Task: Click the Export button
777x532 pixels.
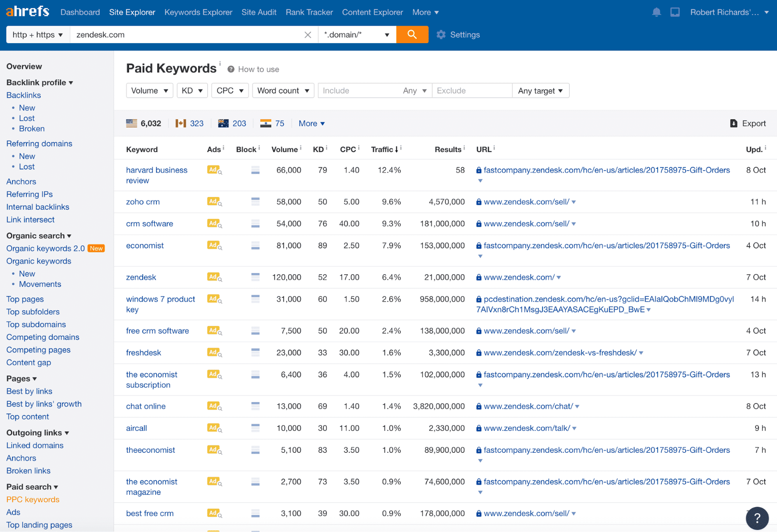Action: click(747, 123)
